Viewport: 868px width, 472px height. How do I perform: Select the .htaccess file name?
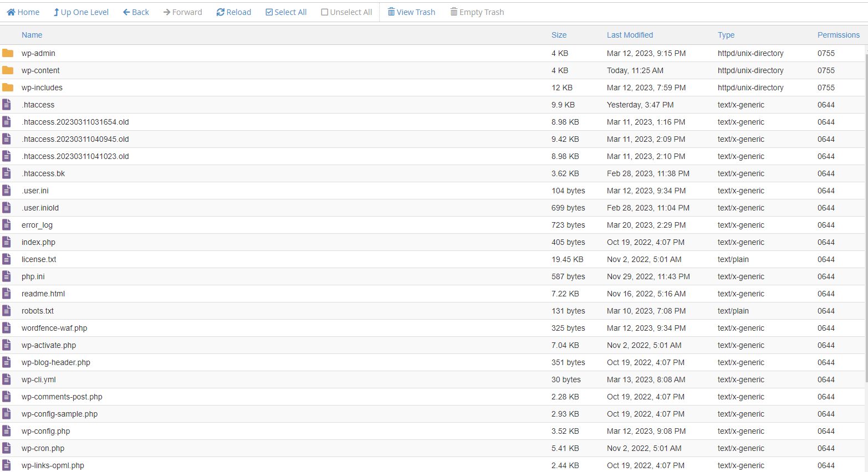click(38, 105)
